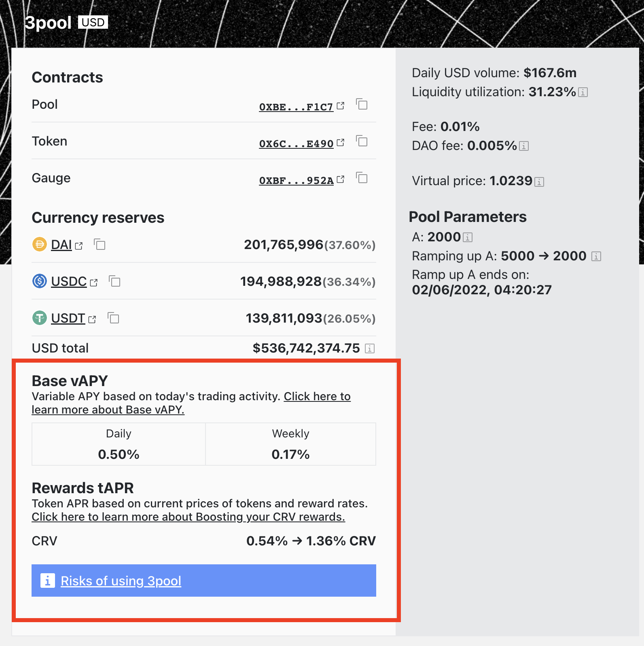Select USDC reserve 194,988,928
Image resolution: width=644 pixels, height=646 pixels.
[281, 281]
